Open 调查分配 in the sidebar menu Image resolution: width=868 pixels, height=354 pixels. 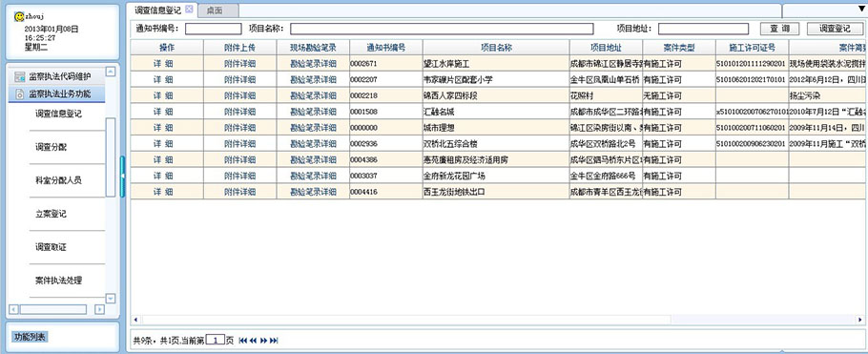(x=51, y=147)
